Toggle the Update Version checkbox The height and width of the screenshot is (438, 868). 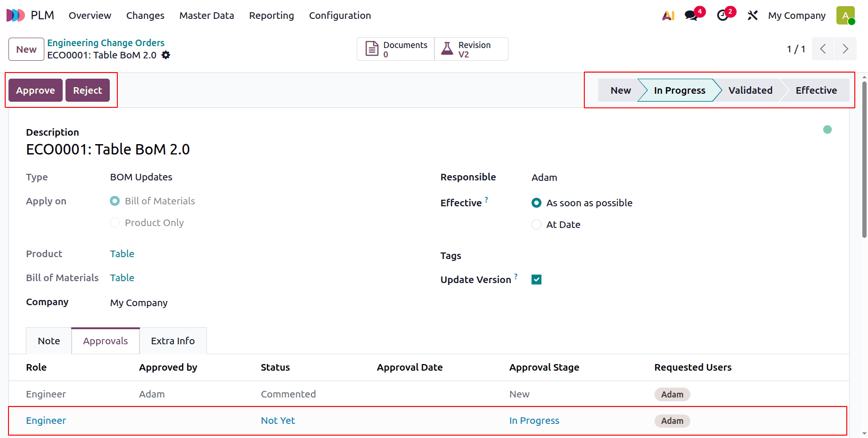(536, 280)
